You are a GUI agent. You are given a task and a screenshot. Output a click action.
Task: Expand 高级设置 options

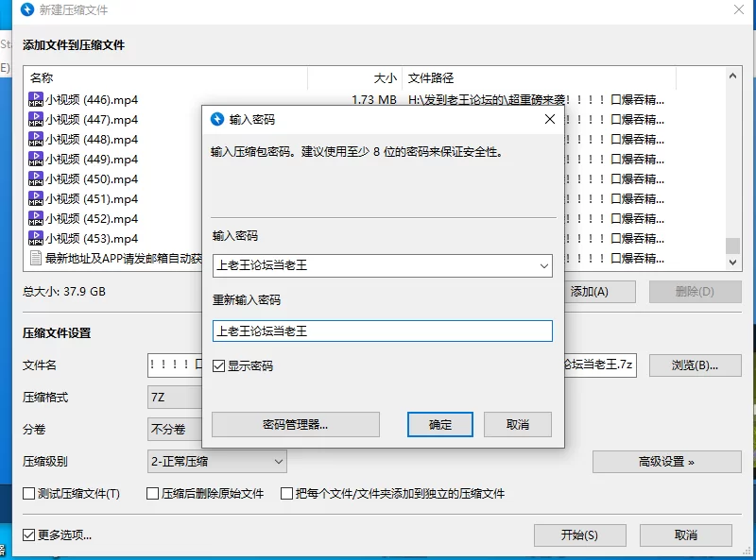click(667, 462)
